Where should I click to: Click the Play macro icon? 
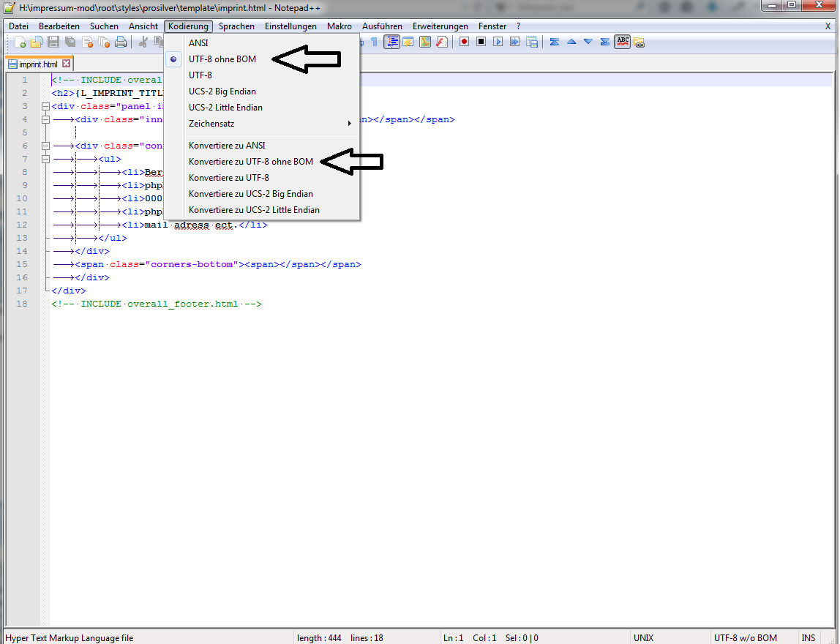[498, 42]
